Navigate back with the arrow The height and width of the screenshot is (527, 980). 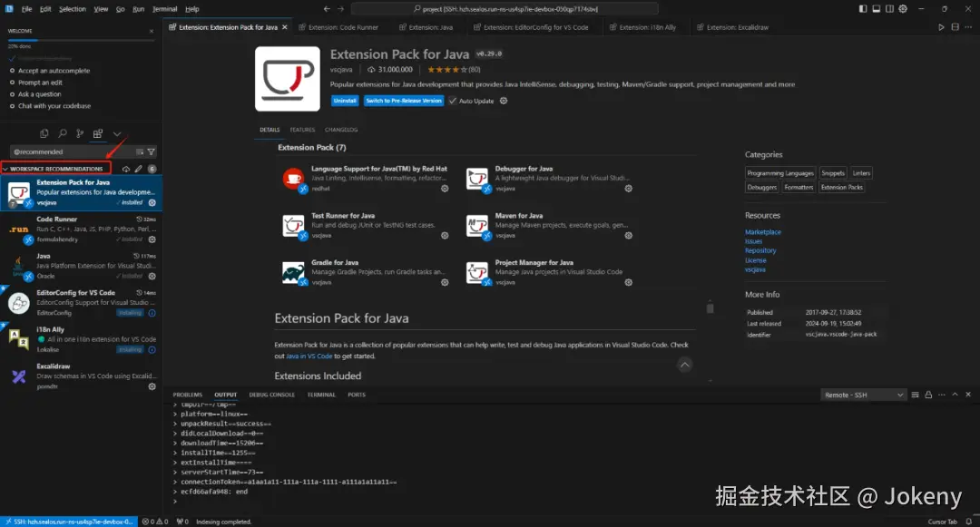327,9
